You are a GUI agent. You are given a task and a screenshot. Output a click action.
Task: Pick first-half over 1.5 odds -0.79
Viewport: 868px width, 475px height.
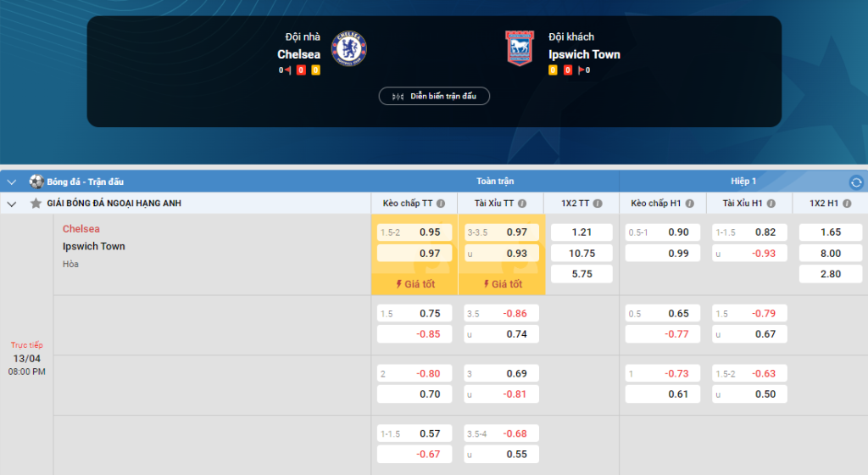(749, 313)
